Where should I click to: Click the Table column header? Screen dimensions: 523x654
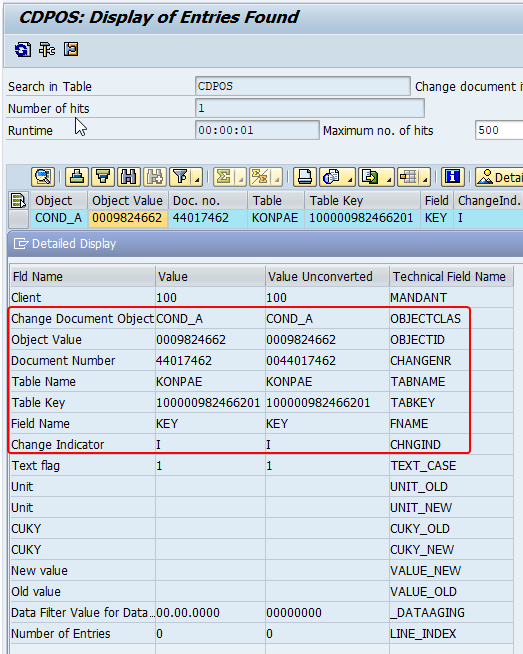click(276, 201)
